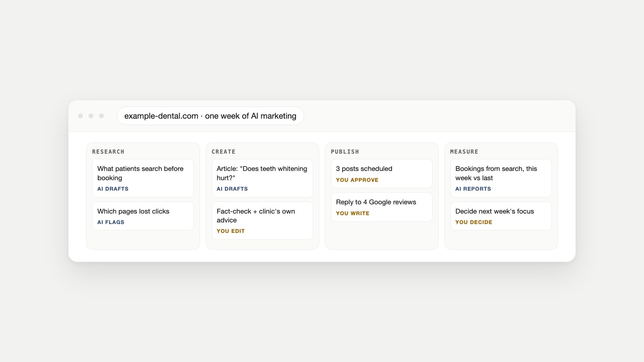644x362 pixels.
Task: Select the 'Fact-check + clinic's own advice' card
Action: [262, 220]
